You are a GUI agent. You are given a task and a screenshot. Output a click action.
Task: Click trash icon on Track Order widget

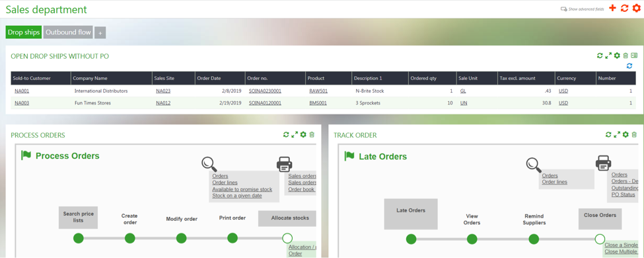[x=634, y=134]
